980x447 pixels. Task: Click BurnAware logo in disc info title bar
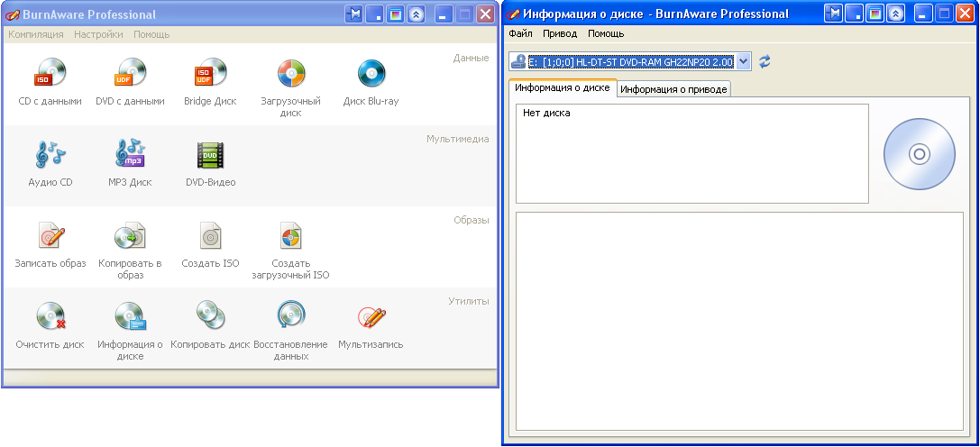click(513, 14)
